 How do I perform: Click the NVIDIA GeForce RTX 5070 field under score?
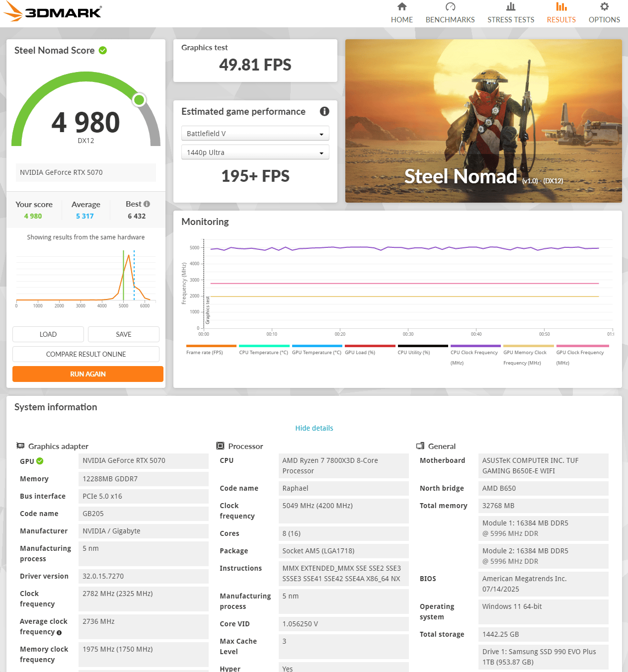(x=86, y=172)
